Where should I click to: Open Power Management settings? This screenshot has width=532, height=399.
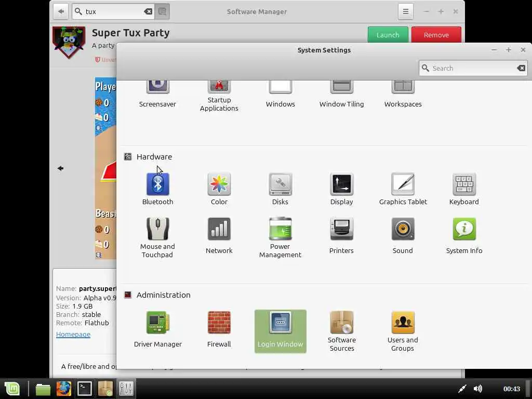(280, 238)
